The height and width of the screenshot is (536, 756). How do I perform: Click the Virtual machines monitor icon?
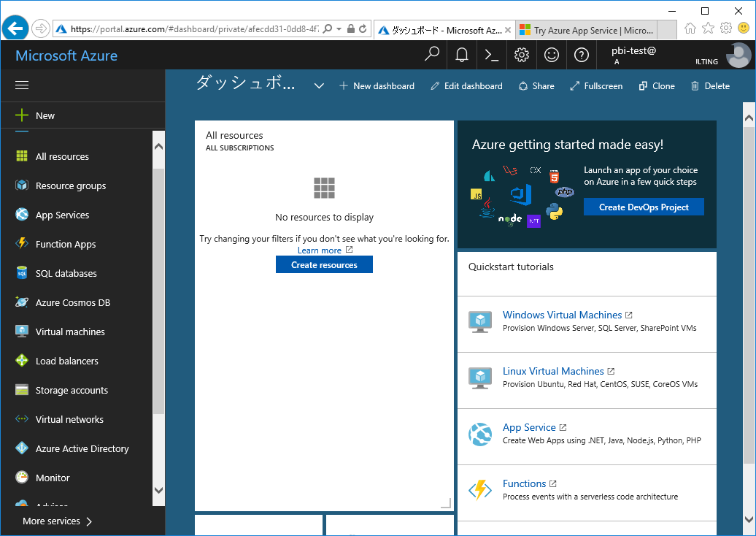click(22, 331)
